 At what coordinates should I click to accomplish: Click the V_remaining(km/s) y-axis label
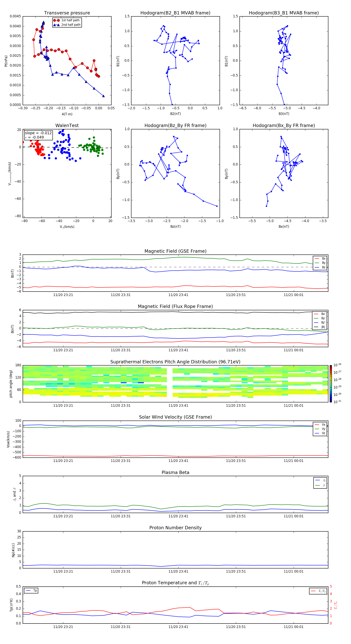point(10,173)
